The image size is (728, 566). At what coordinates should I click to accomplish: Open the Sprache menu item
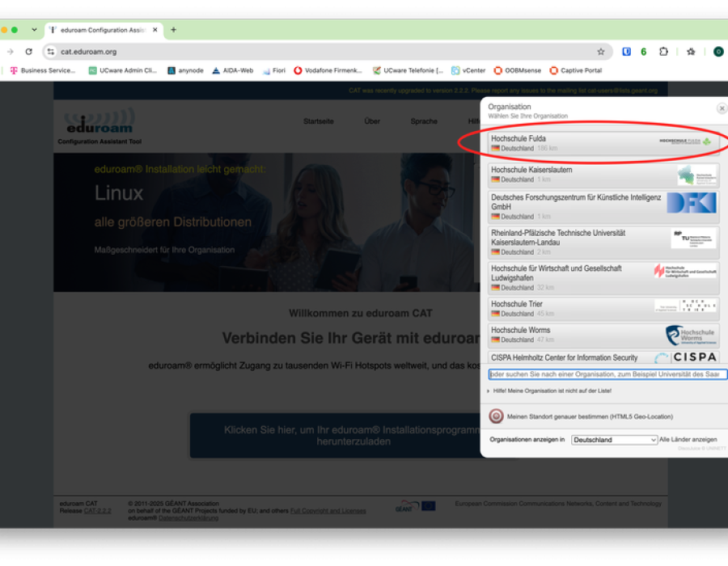point(424,121)
